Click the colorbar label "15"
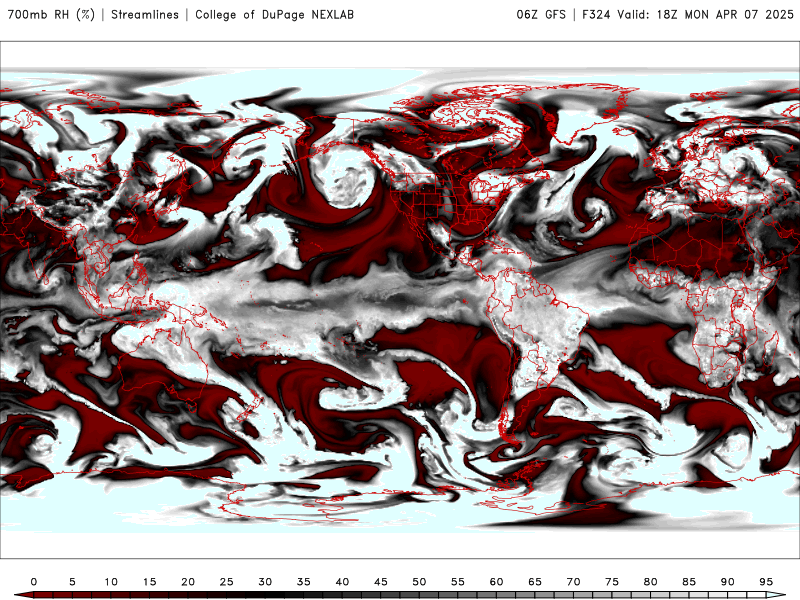The image size is (800, 600). point(149,582)
